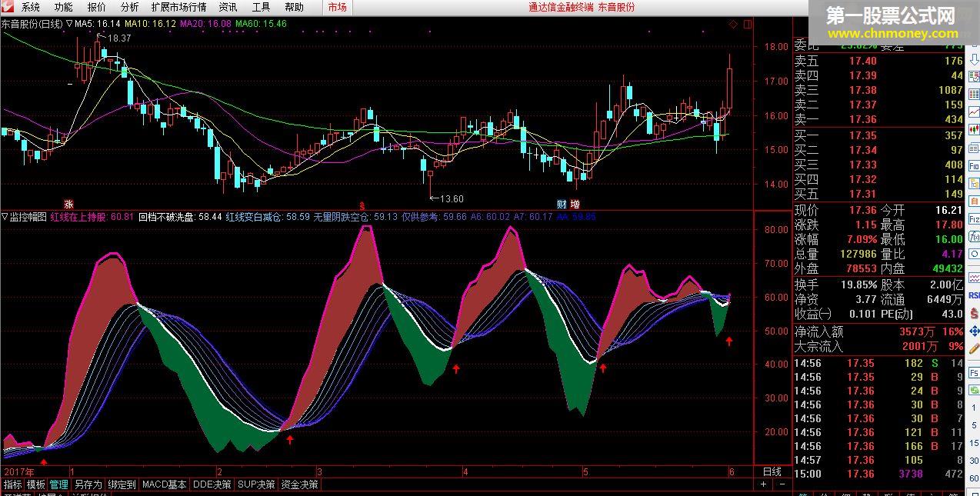Click the 2017年 label on the time axis
The height and width of the screenshot is (496, 980).
coord(18,471)
